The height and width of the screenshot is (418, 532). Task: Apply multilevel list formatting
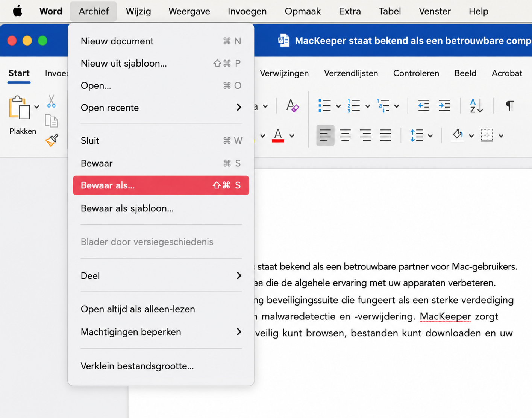coord(383,106)
